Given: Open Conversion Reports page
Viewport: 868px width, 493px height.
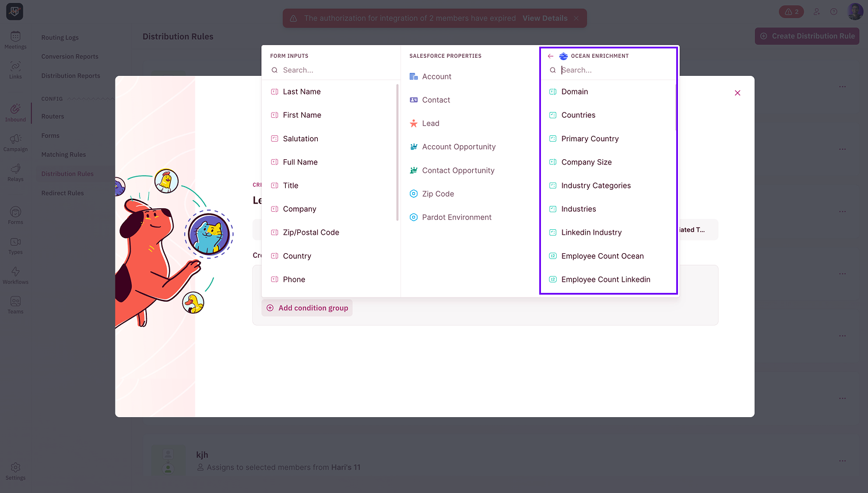Looking at the screenshot, I should coord(70,57).
